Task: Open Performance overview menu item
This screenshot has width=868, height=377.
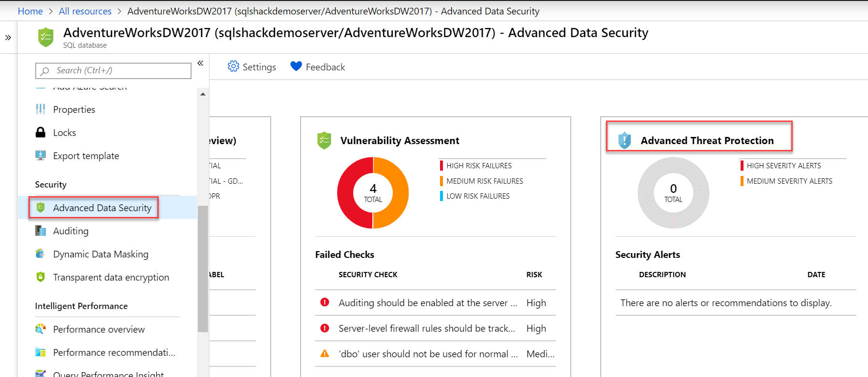Action: 98,329
